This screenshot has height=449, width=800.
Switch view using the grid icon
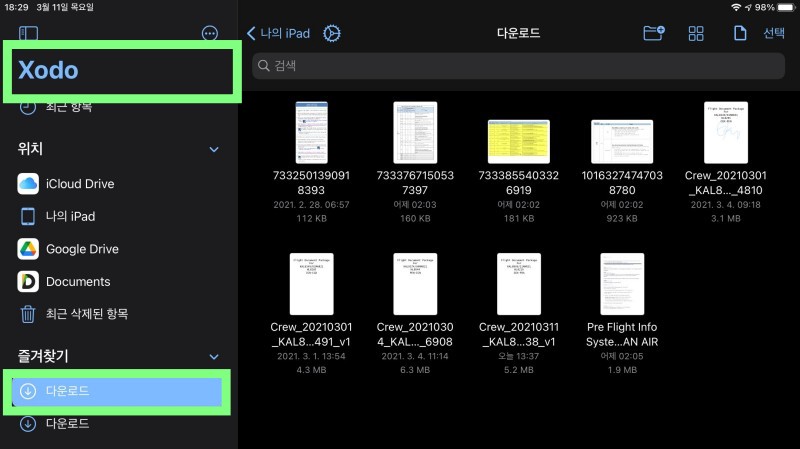696,33
